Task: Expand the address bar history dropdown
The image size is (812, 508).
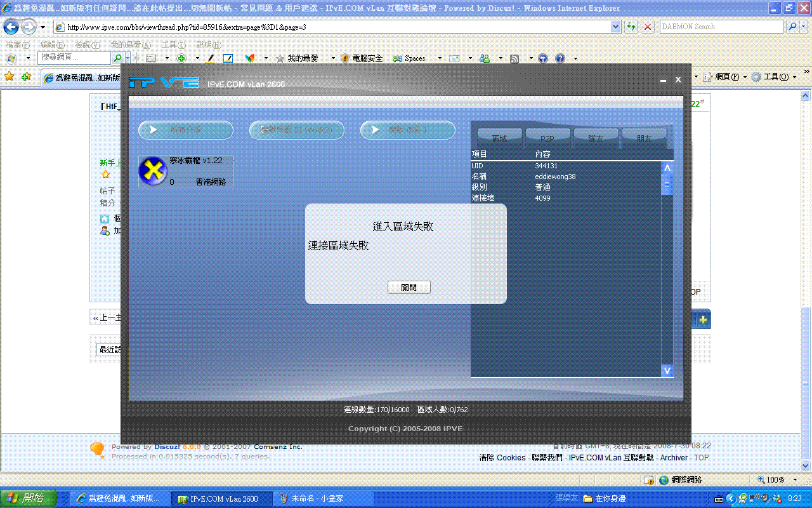Action: 616,27
